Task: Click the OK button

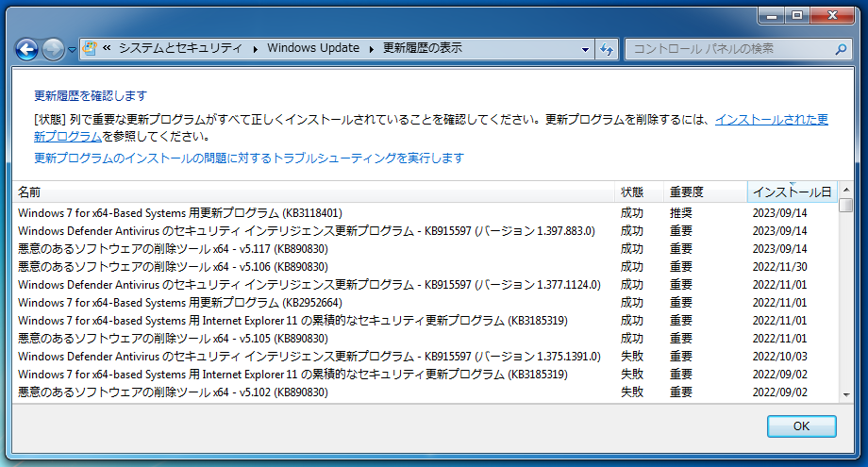Action: (x=801, y=426)
